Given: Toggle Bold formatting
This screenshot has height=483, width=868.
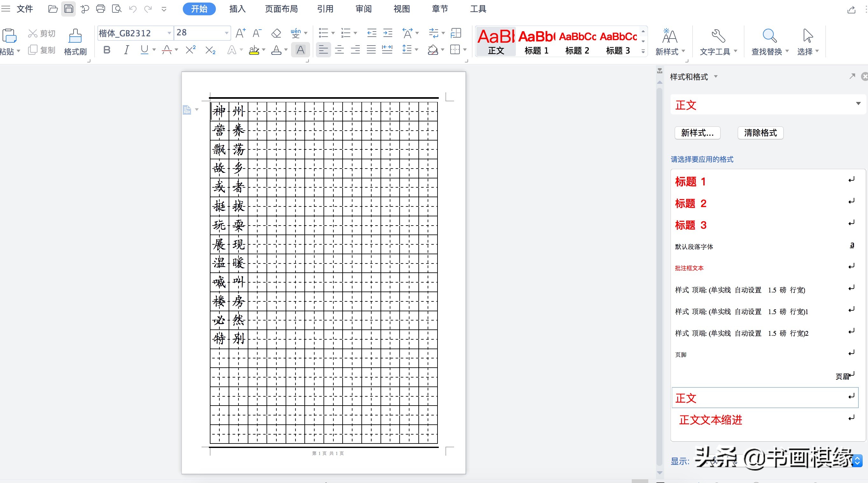Looking at the screenshot, I should 107,50.
